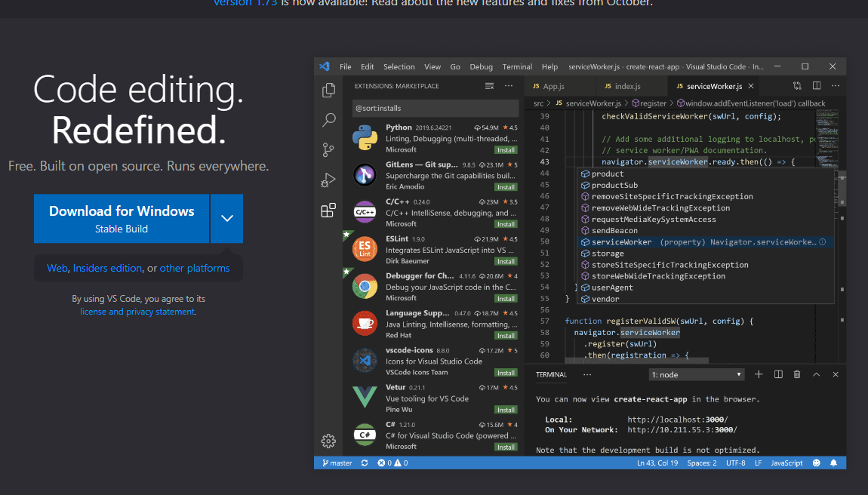Close the serviceWorker.js tab

pyautogui.click(x=751, y=86)
